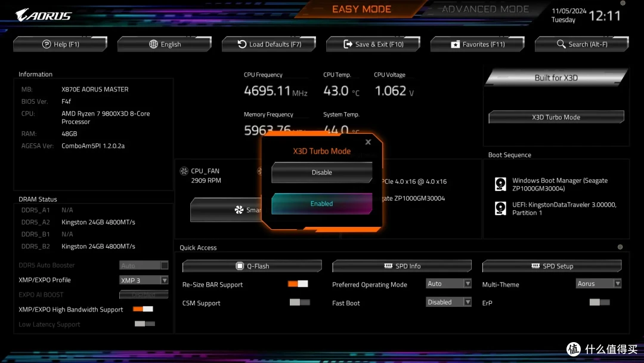The width and height of the screenshot is (644, 363).
Task: Open SPD Setup
Action: click(x=552, y=266)
